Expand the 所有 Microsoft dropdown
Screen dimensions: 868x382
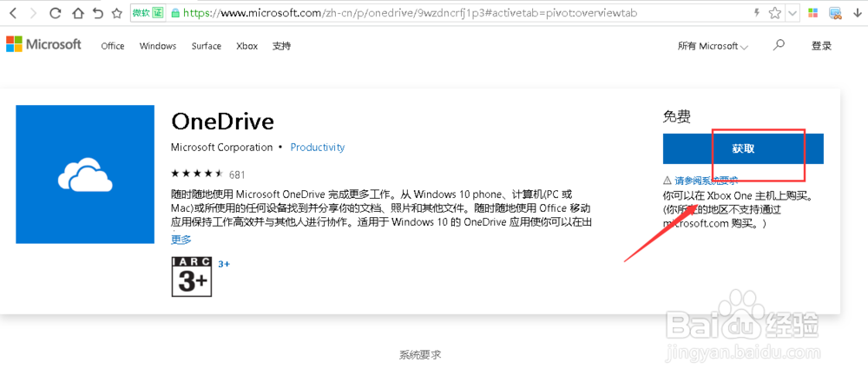point(713,46)
